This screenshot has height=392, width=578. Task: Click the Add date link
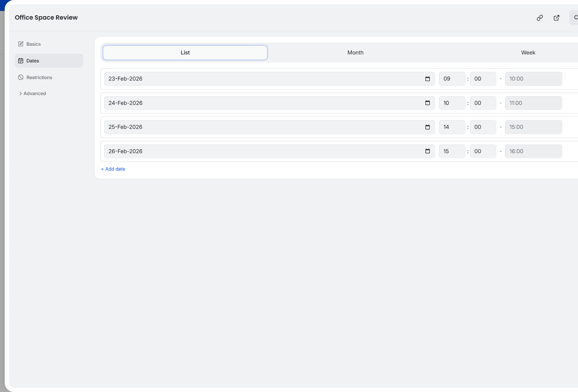click(x=113, y=169)
